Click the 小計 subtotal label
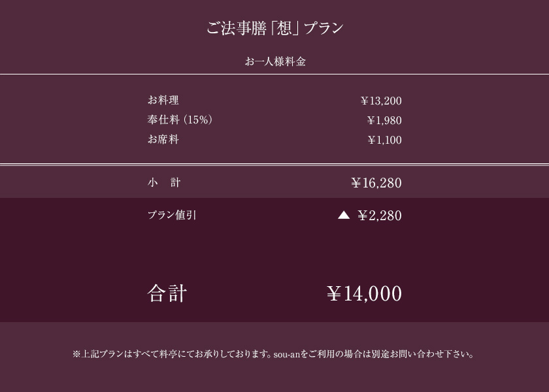Screen dimensions: 549x392 pyautogui.click(x=164, y=182)
